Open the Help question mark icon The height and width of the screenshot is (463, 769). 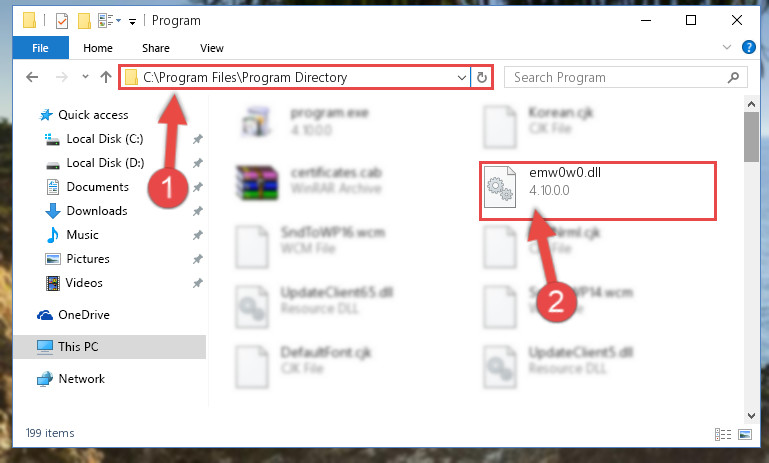click(748, 48)
